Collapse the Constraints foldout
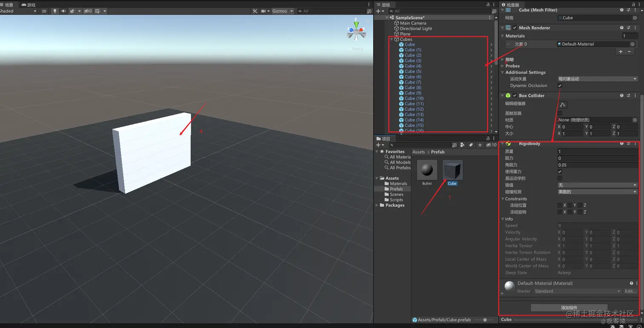Image resolution: width=644 pixels, height=328 pixels. click(503, 199)
